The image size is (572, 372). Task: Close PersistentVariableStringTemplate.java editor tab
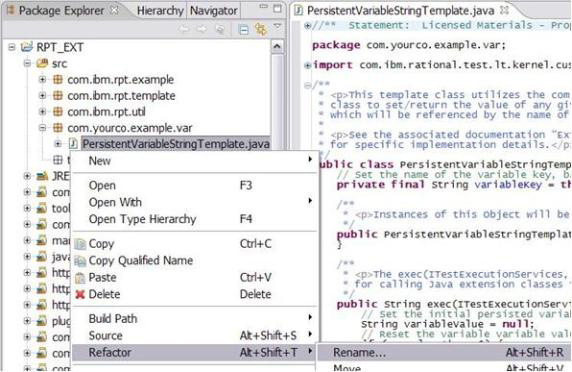[505, 10]
